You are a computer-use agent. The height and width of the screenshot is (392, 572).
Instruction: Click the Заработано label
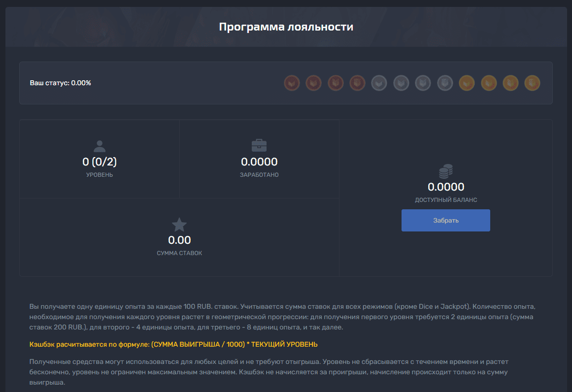point(259,175)
